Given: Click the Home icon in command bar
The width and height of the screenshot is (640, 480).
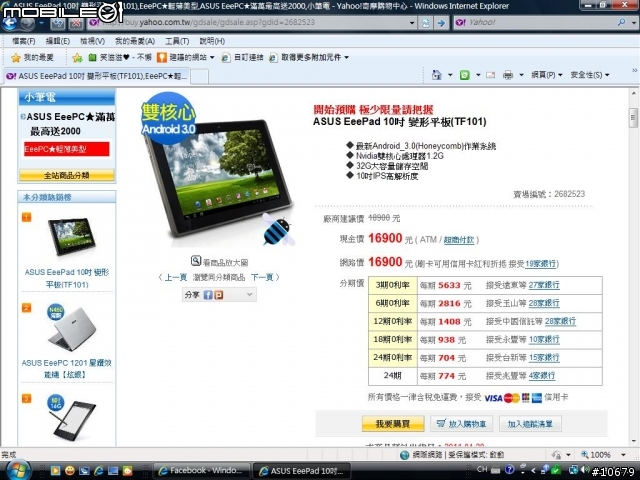Looking at the screenshot, I should 436,75.
